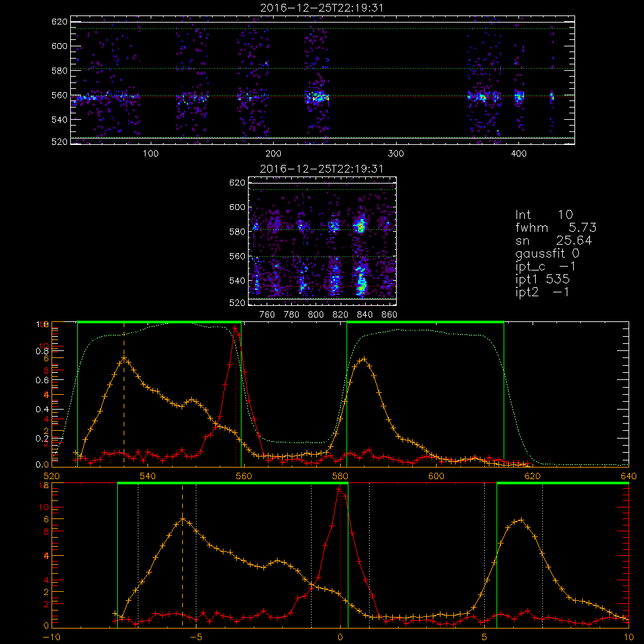Click the 5 label on the bottom plot's horizontal axis
This screenshot has width=644, height=644.
click(x=485, y=637)
